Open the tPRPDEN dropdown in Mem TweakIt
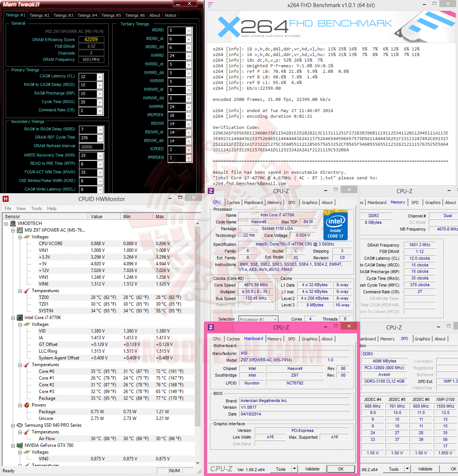Screen dimensions: 458x476 189,158
